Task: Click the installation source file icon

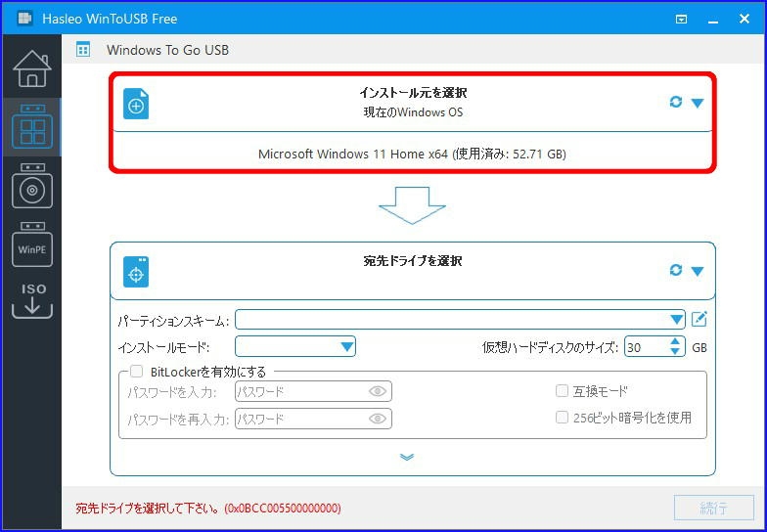Action: (136, 104)
